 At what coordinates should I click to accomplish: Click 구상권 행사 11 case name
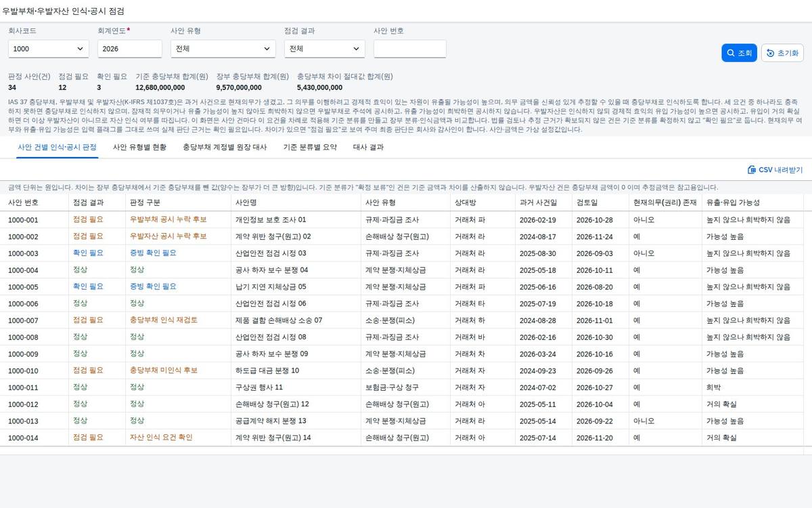pyautogui.click(x=259, y=387)
